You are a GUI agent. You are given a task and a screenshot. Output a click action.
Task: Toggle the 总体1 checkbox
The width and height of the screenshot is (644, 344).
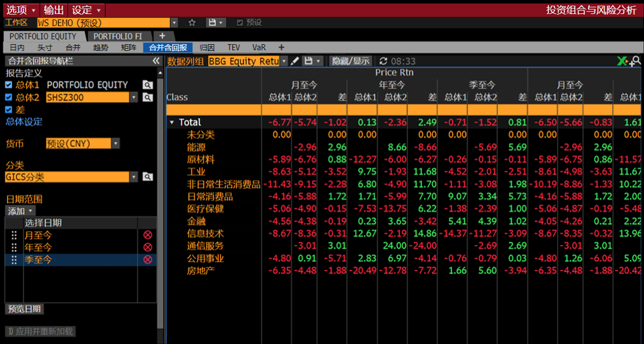[9, 85]
